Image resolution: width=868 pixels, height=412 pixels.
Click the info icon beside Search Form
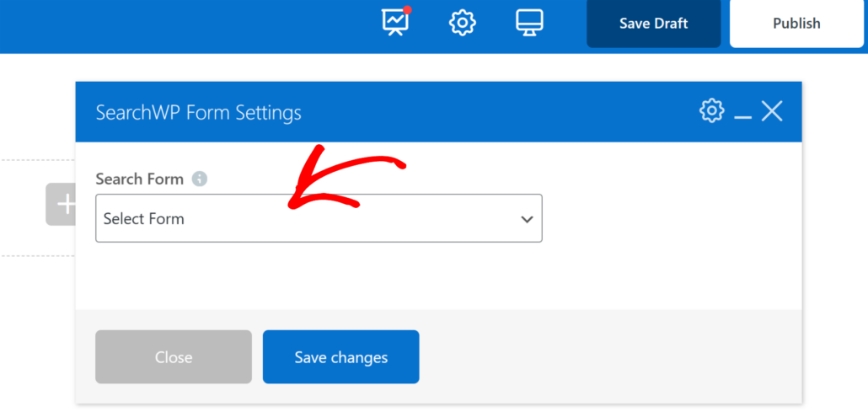199,179
